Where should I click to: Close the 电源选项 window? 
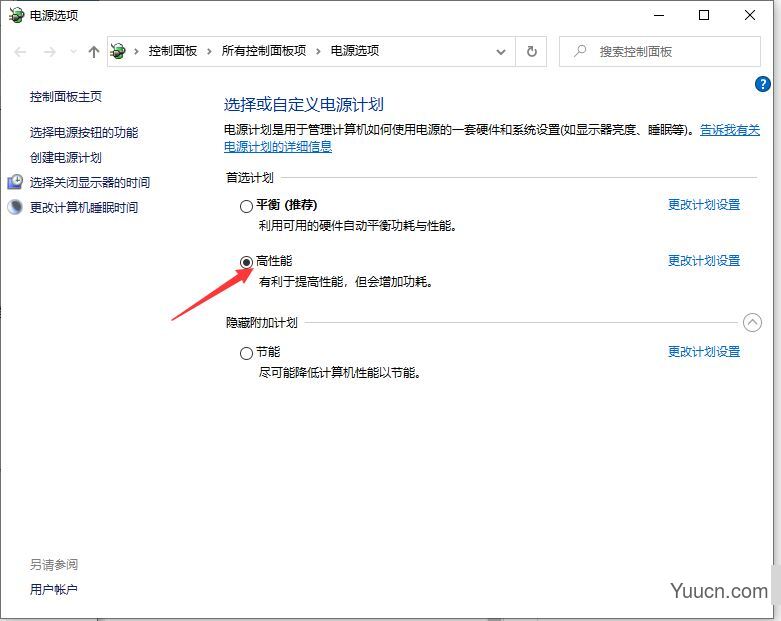[x=750, y=15]
